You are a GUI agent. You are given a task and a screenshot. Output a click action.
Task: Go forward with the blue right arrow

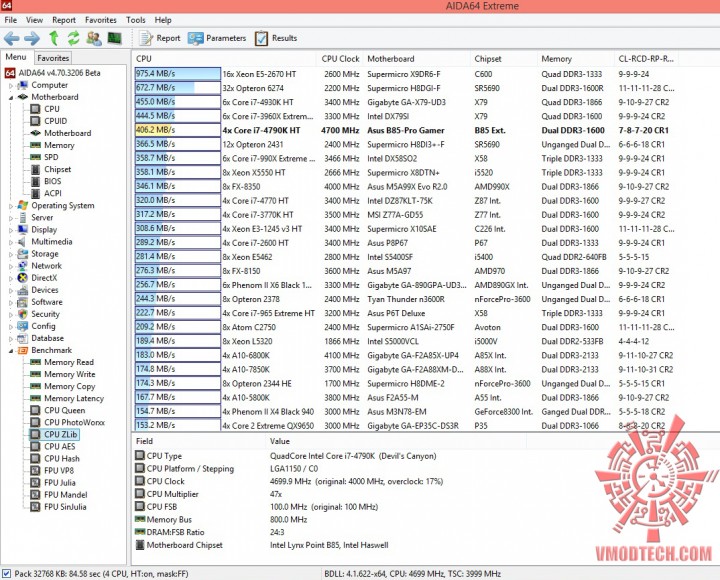(x=32, y=38)
